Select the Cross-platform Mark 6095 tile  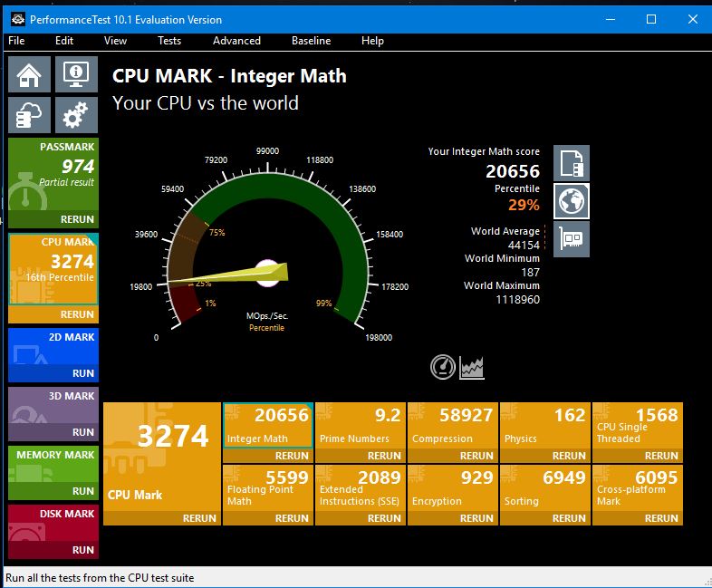coord(638,488)
